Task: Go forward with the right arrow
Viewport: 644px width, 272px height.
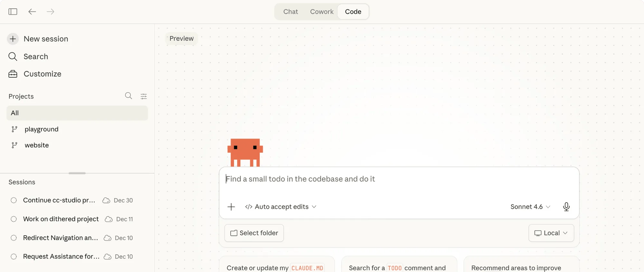Action: coord(50,12)
